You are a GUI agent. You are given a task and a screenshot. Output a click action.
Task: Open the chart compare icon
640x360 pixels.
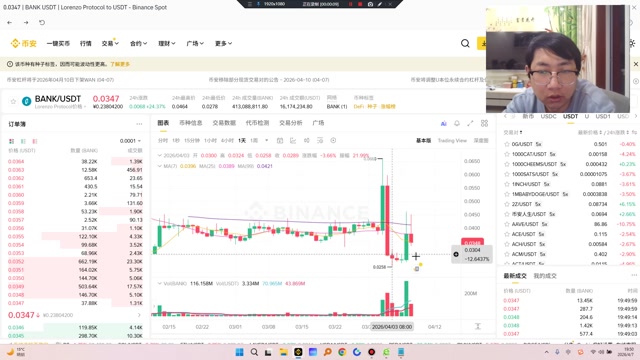(307, 140)
